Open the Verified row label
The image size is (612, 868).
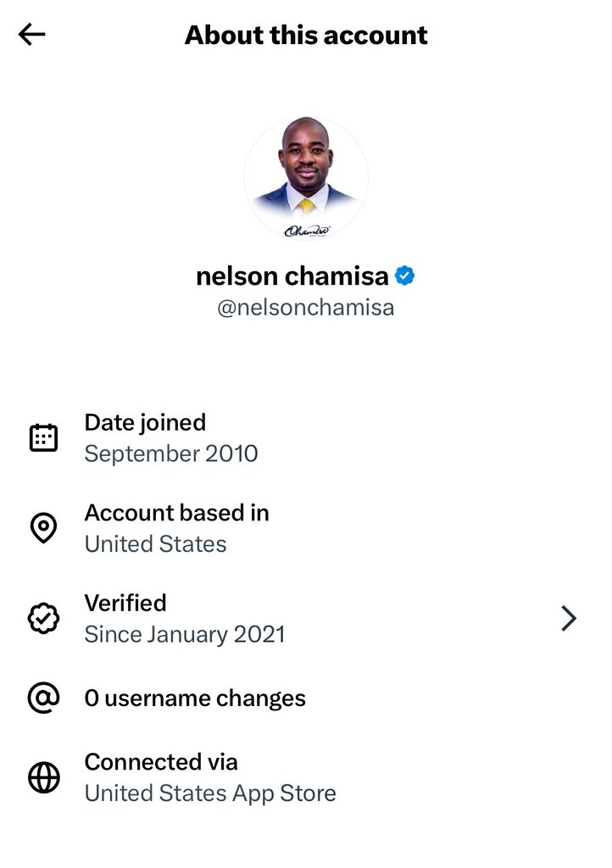pos(125,603)
